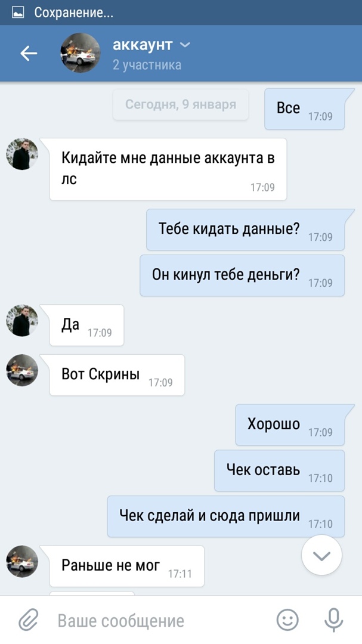Tap the "Сохранение..." status bar notification
The image size is (362, 644).
(73, 13)
